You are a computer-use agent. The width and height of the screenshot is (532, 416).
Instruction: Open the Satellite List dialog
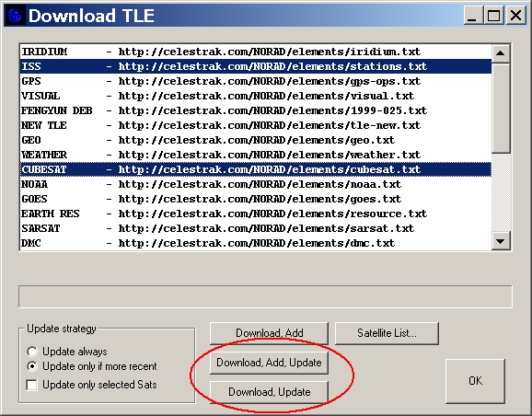(387, 333)
